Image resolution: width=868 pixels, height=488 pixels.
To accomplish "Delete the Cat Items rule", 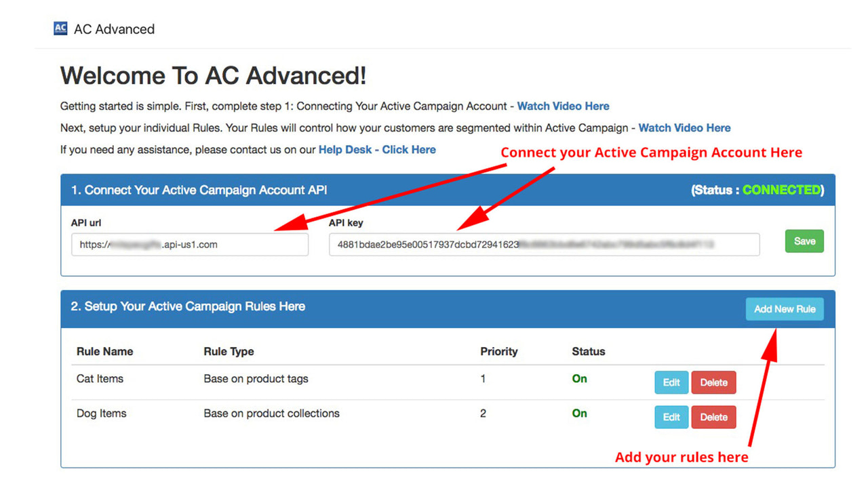I will 713,382.
